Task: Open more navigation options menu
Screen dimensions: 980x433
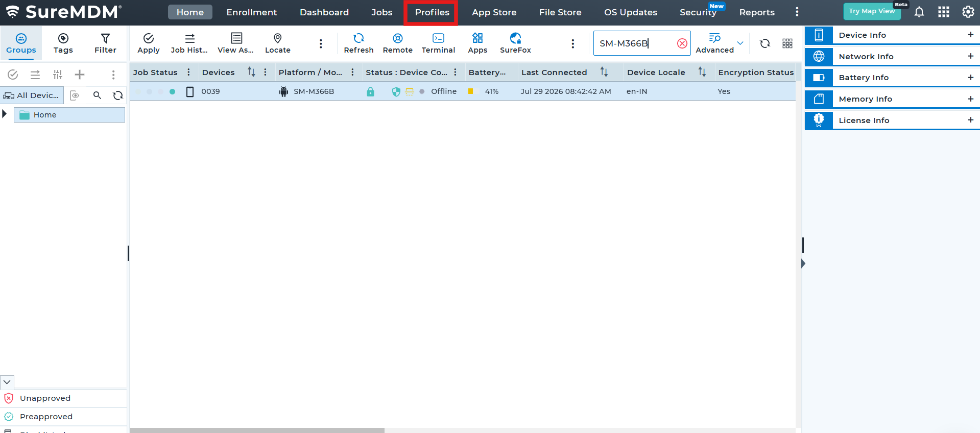Action: pyautogui.click(x=797, y=12)
